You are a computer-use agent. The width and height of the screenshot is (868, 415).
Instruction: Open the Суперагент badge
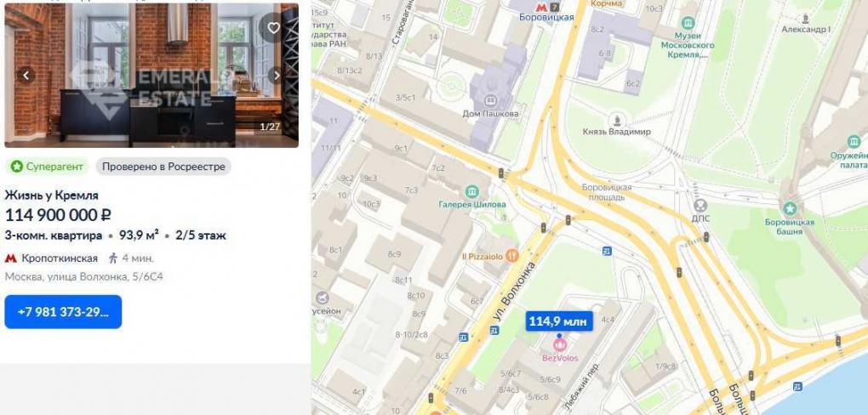click(49, 167)
